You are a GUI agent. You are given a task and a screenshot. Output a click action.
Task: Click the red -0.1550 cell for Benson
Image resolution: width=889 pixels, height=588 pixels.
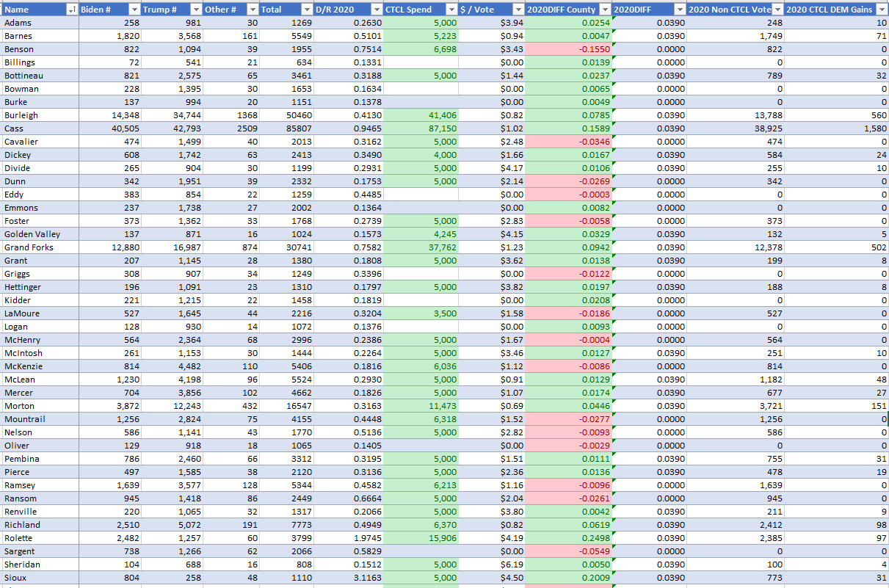569,49
